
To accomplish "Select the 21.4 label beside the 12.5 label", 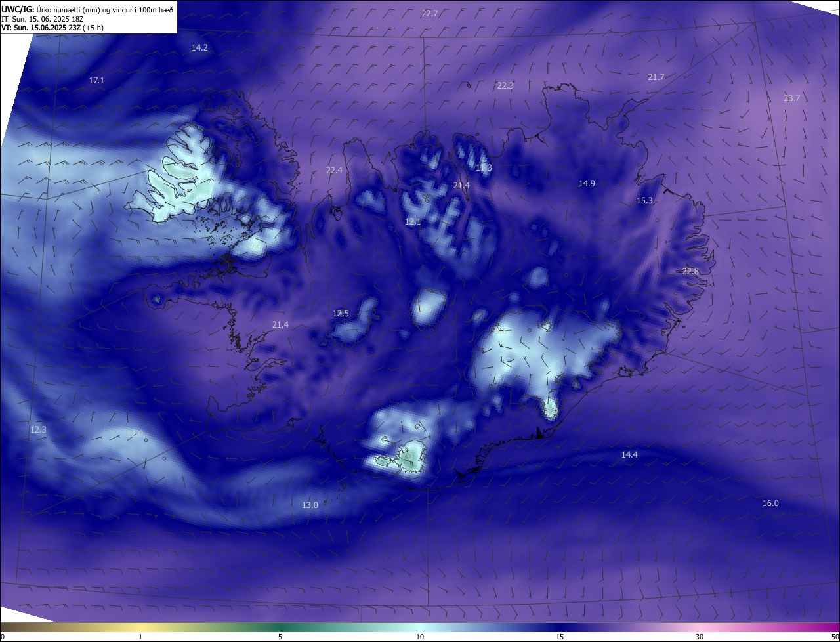I will point(280,324).
